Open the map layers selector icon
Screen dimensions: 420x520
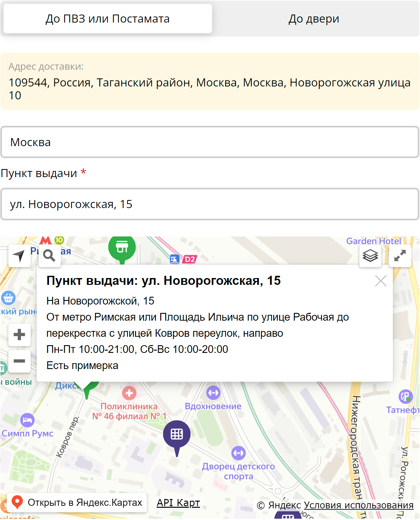click(x=370, y=256)
